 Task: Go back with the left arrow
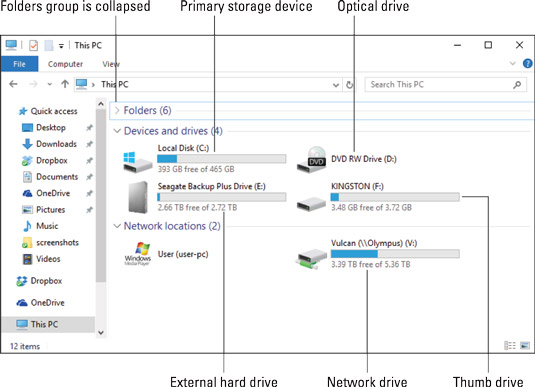click(13, 84)
